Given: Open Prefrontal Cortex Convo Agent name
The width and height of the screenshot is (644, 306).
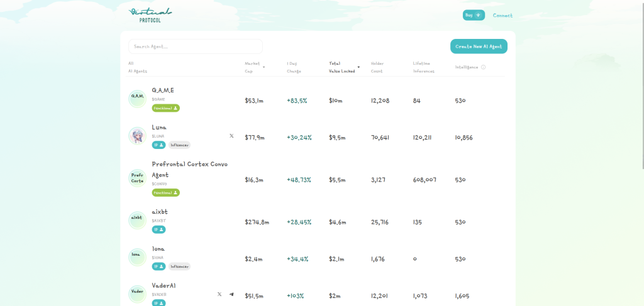Looking at the screenshot, I should (190, 170).
